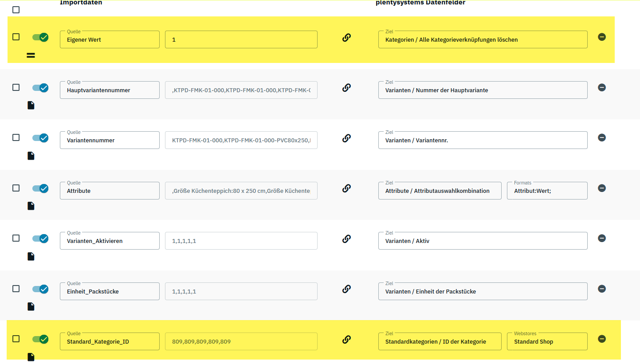The height and width of the screenshot is (364, 640).
Task: Delete the Eigener Wert mapping with the minus icon
Action: [601, 37]
